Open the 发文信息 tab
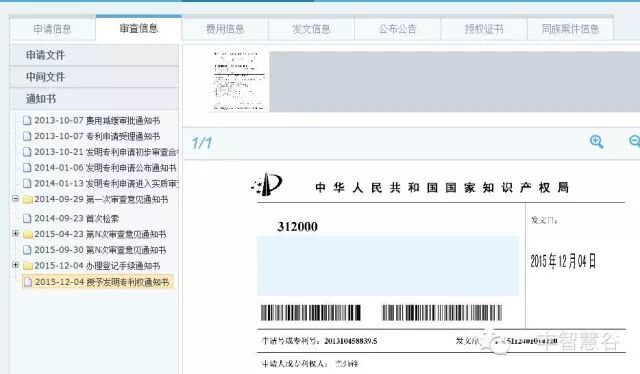Screen dimensions: 640x374 311,29
